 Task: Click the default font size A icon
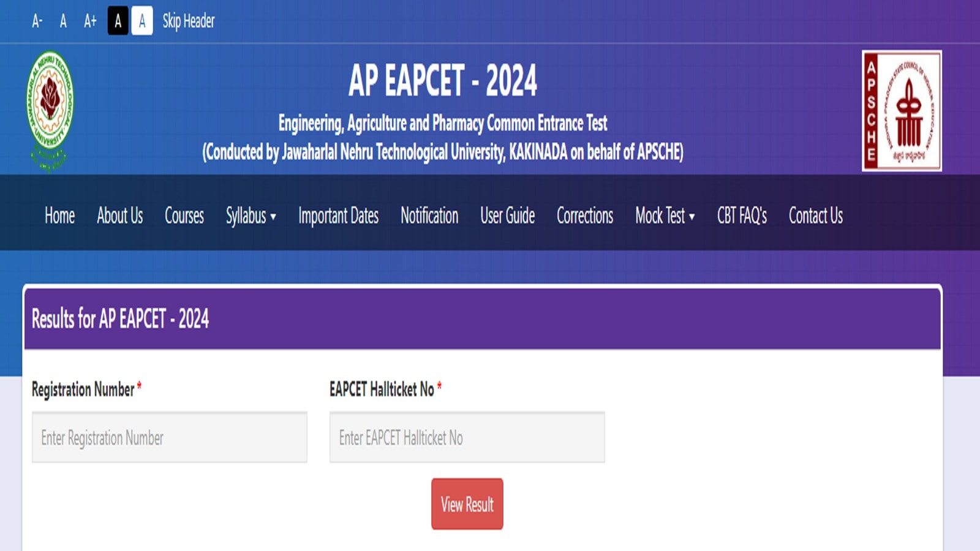[x=62, y=21]
